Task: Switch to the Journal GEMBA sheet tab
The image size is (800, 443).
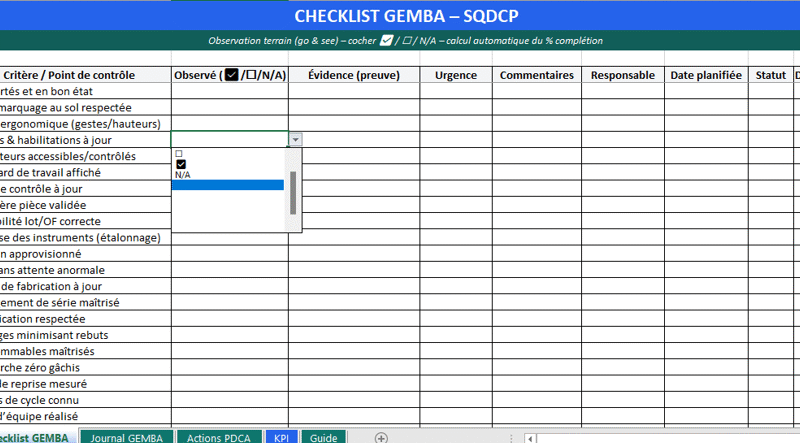Action: (126, 437)
